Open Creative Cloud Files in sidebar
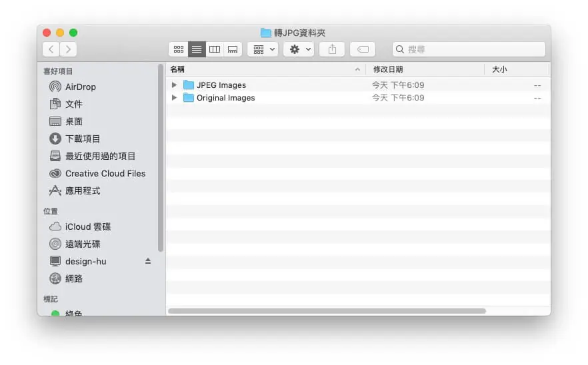The image size is (588, 365). pyautogui.click(x=97, y=173)
